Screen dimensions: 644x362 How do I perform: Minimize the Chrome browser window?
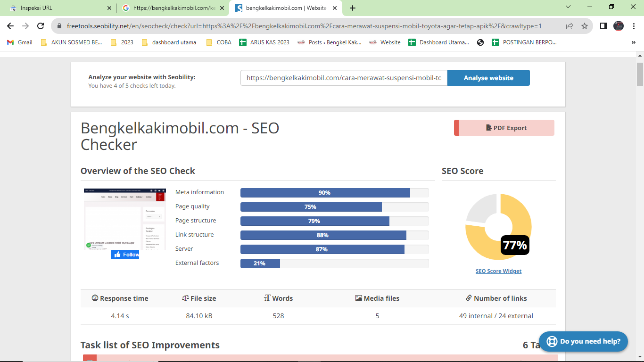589,7
